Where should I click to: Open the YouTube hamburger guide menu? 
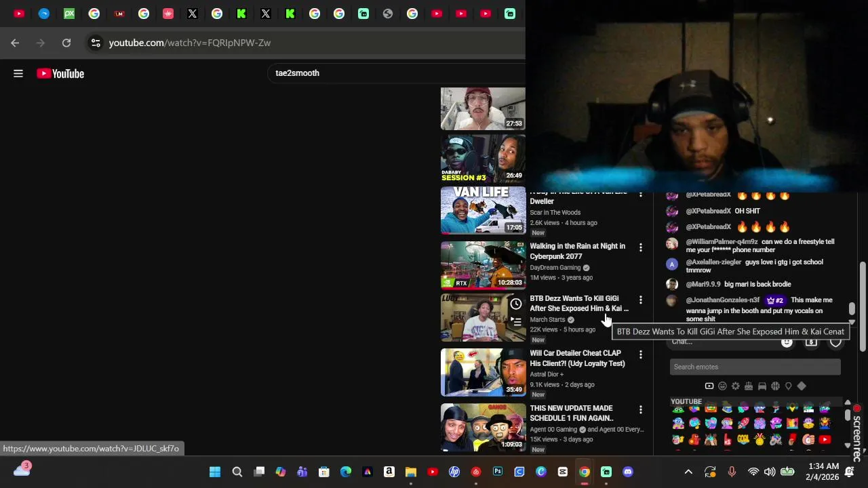point(18,73)
